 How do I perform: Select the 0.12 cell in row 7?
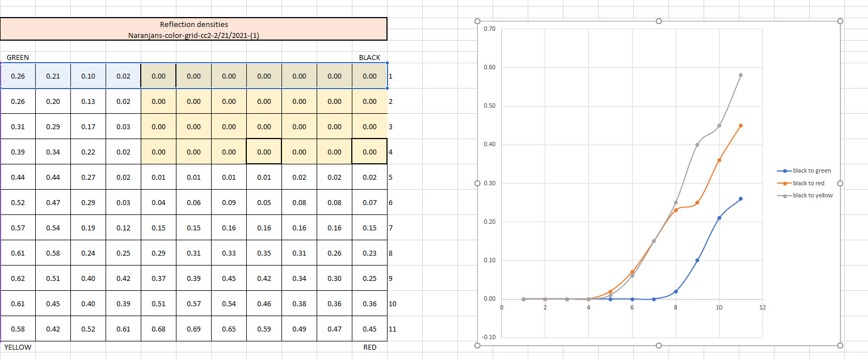[123, 228]
